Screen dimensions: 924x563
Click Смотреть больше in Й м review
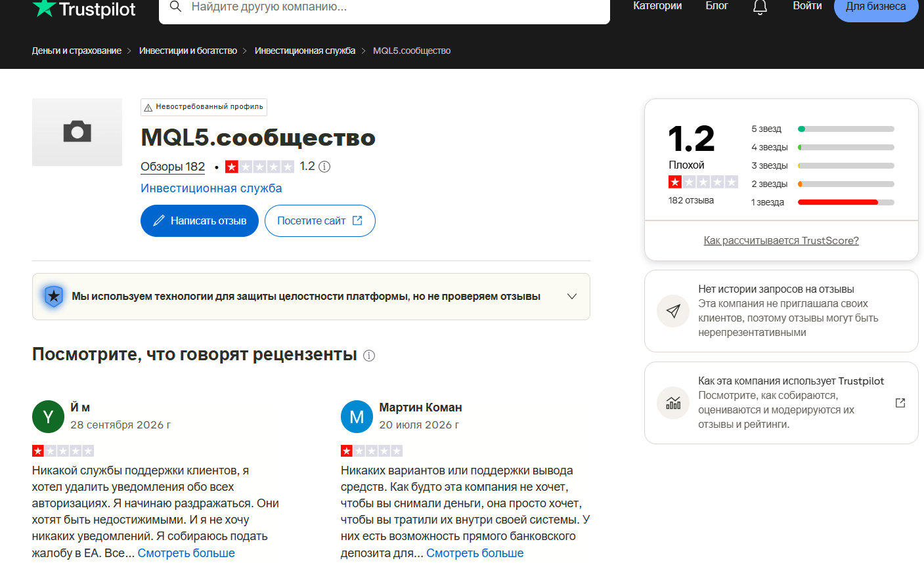(186, 553)
